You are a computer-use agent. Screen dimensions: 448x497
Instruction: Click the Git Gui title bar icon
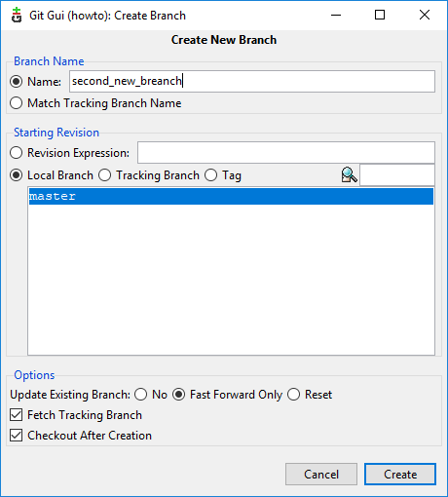pos(17,16)
